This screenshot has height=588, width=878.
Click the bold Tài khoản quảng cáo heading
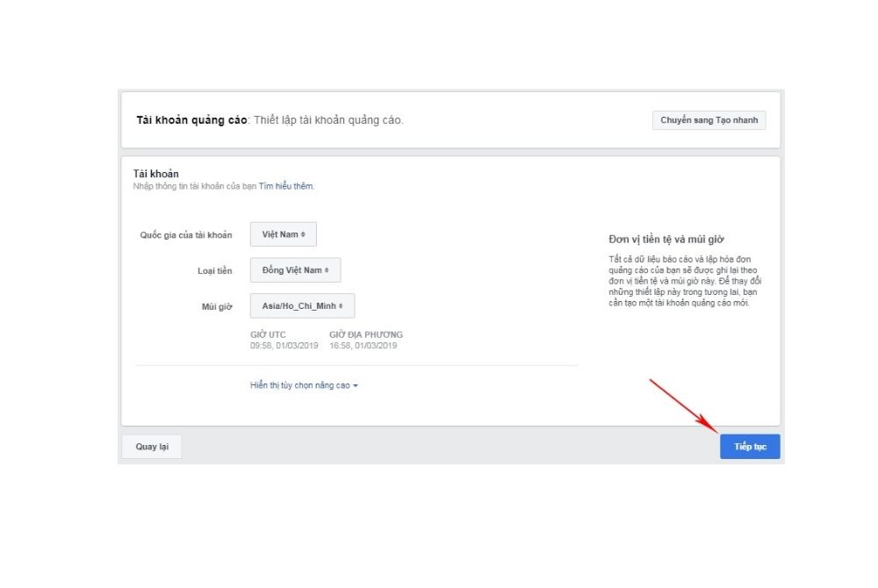coord(191,120)
